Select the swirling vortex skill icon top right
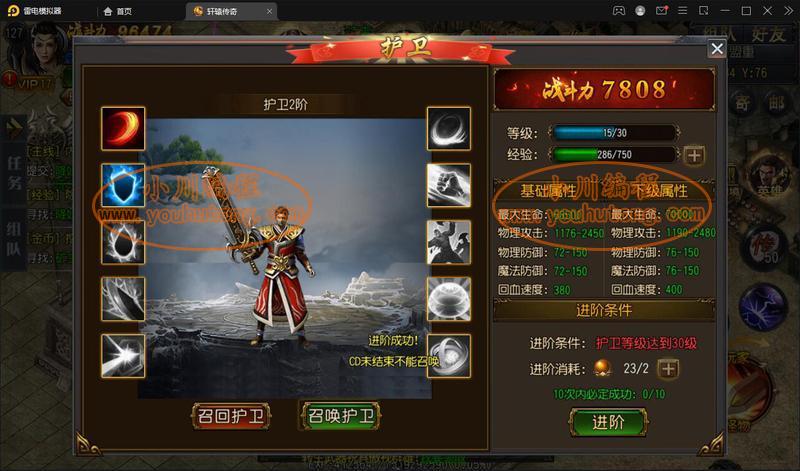Viewport: 800px width, 471px height. tap(448, 129)
